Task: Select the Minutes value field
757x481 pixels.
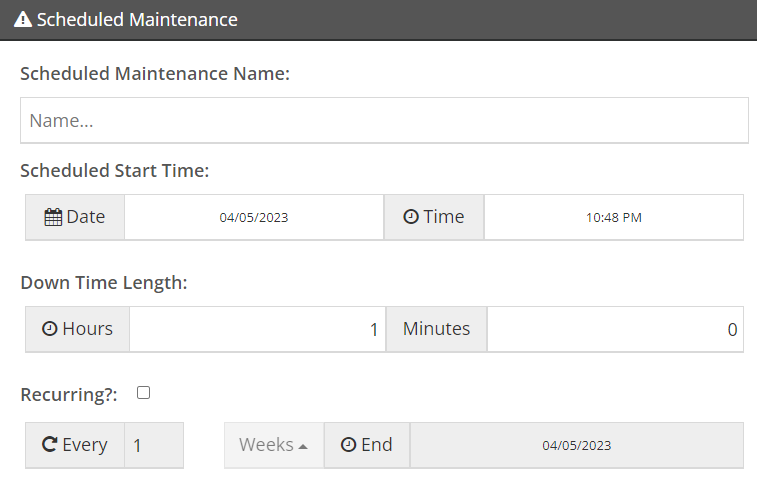Action: pyautogui.click(x=615, y=329)
